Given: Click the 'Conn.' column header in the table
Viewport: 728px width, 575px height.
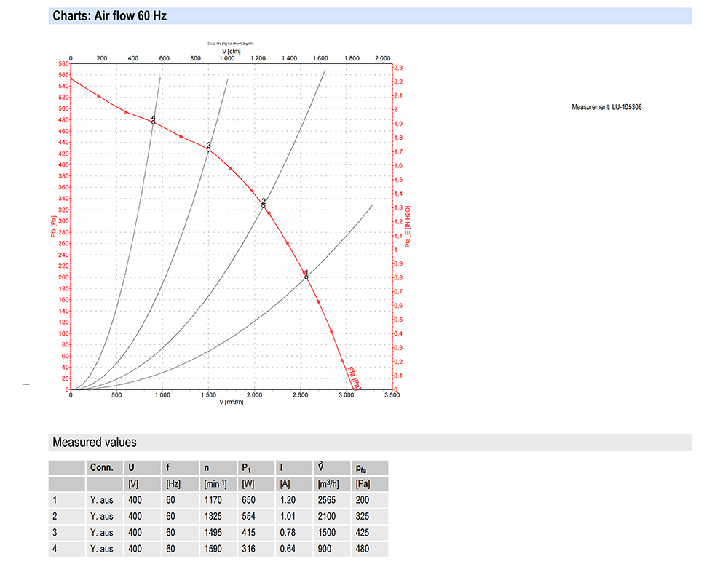Looking at the screenshot, I should coord(101,468).
